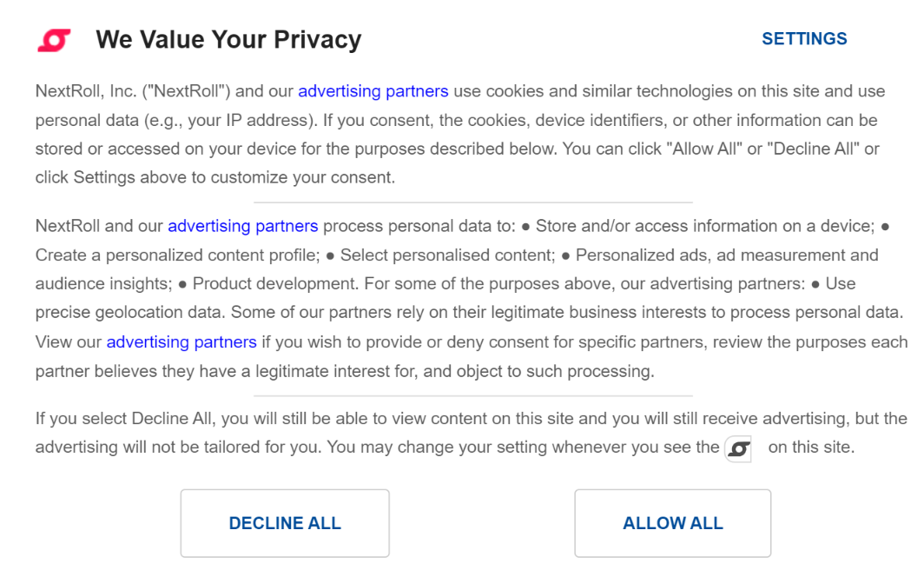Click the "If you select Decline All" sentence
Viewport: 924px width, 570px height.
125,419
